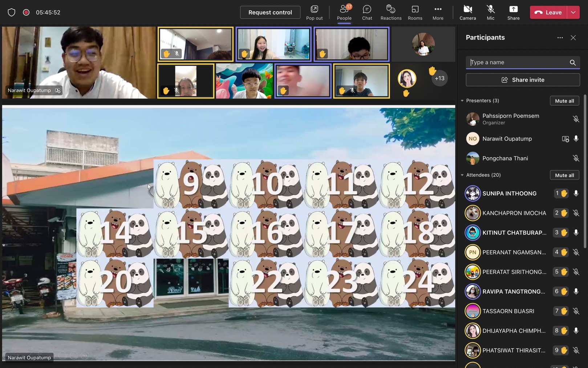Collapse the Presenters section

[462, 101]
